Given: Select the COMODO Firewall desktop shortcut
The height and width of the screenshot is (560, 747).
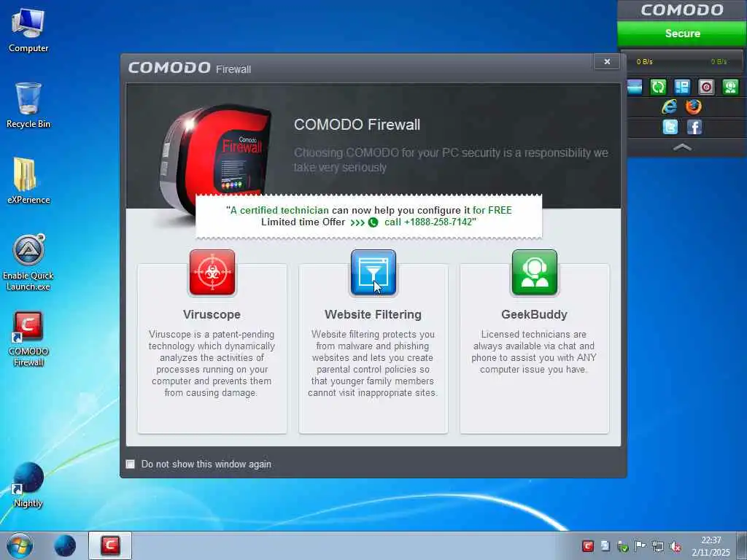Looking at the screenshot, I should (28, 339).
